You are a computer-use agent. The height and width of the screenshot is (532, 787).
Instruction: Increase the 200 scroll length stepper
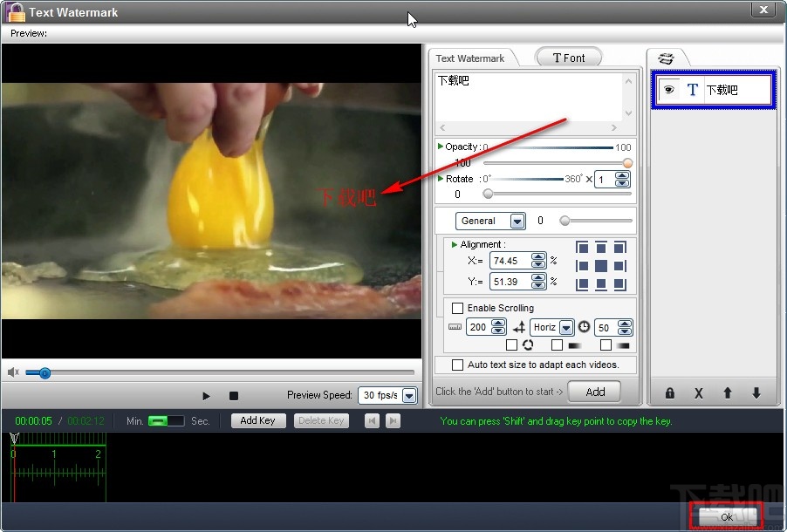click(498, 324)
